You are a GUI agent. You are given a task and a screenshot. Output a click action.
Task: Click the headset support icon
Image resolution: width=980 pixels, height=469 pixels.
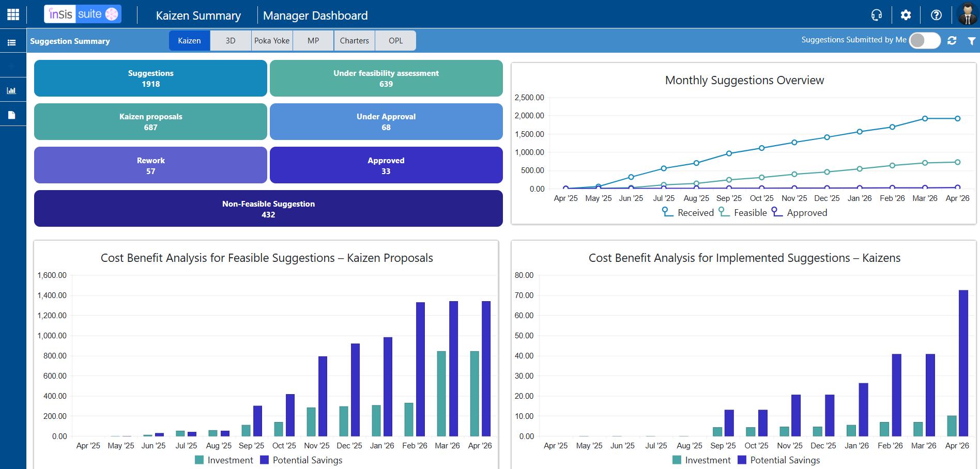click(x=877, y=15)
